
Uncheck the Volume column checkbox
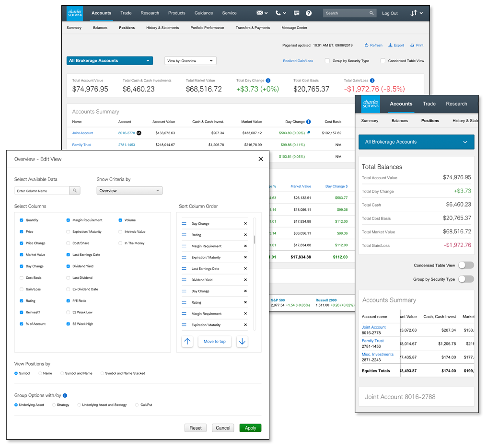[121, 220]
